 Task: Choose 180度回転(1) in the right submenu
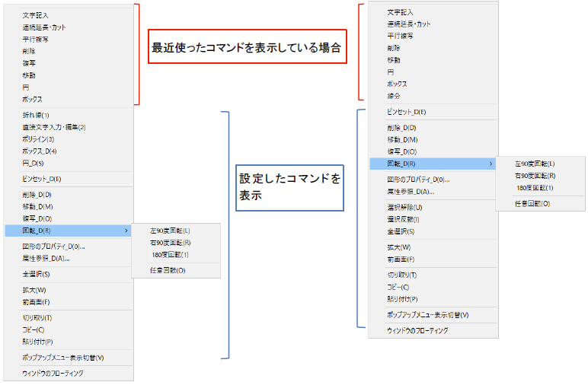coord(533,187)
